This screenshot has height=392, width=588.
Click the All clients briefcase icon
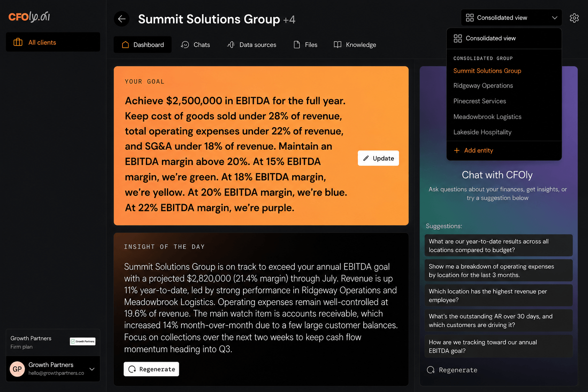point(18,42)
